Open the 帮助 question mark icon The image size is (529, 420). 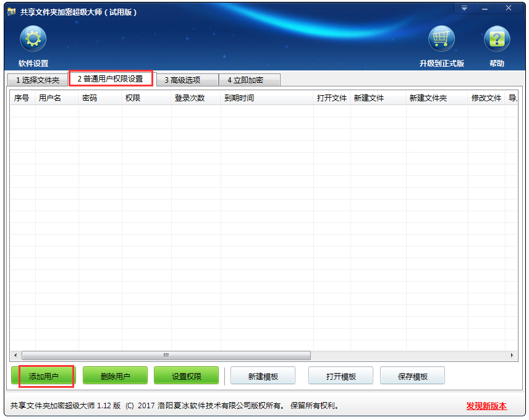tap(496, 40)
